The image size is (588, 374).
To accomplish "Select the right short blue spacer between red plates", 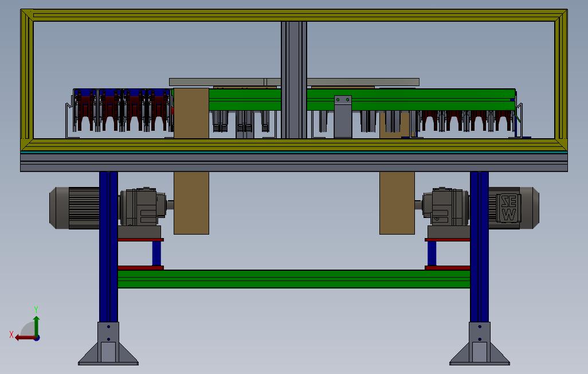I will (432, 254).
